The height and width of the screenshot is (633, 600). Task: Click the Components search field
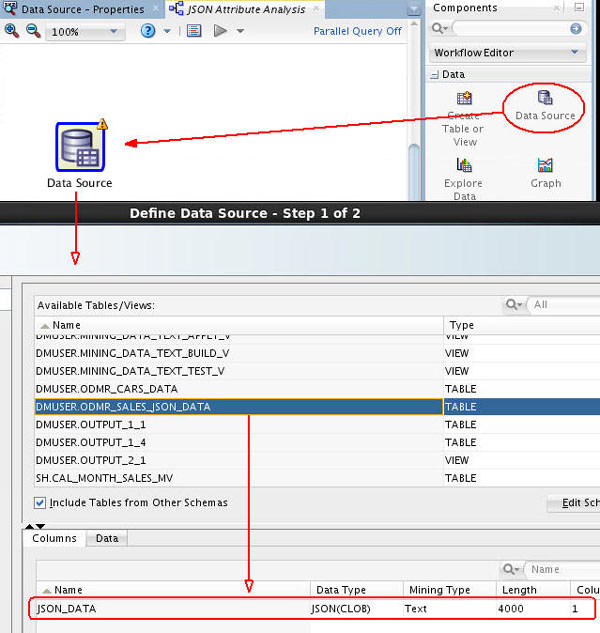pyautogui.click(x=511, y=29)
